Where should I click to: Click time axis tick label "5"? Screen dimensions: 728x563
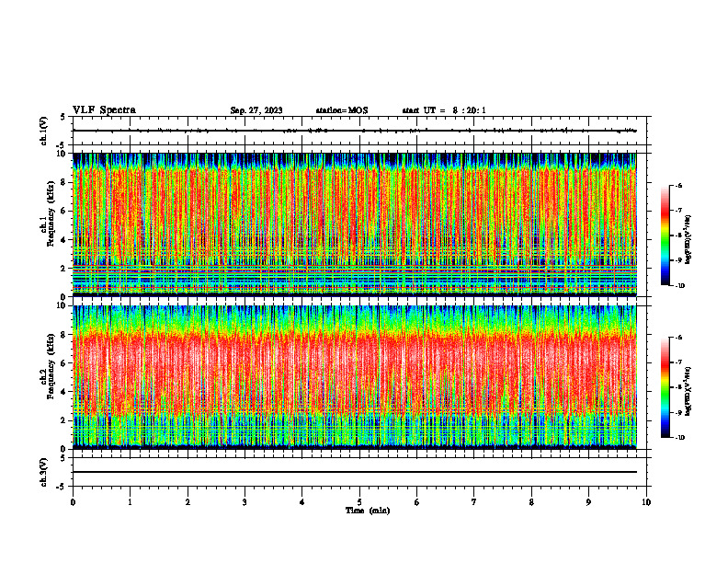tap(359, 502)
